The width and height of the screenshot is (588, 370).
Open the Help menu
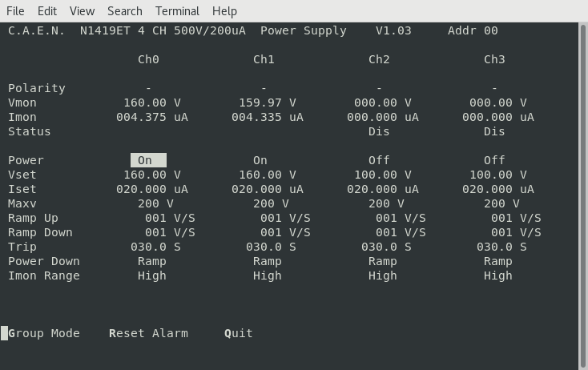tap(224, 11)
